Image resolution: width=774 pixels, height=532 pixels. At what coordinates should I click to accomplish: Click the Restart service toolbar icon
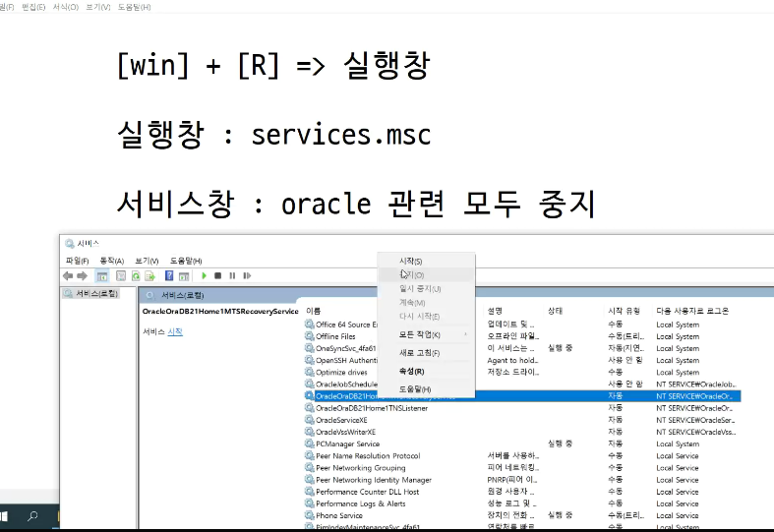pos(247,276)
